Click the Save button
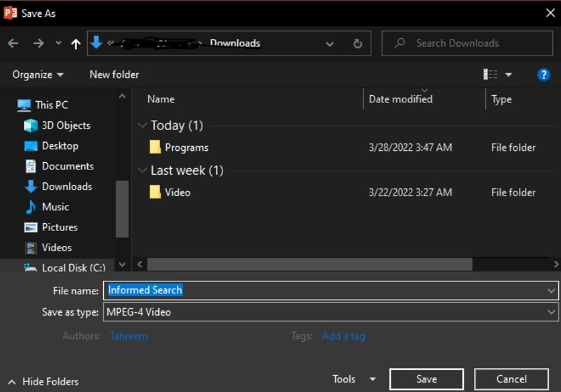The width and height of the screenshot is (561, 392). click(426, 379)
